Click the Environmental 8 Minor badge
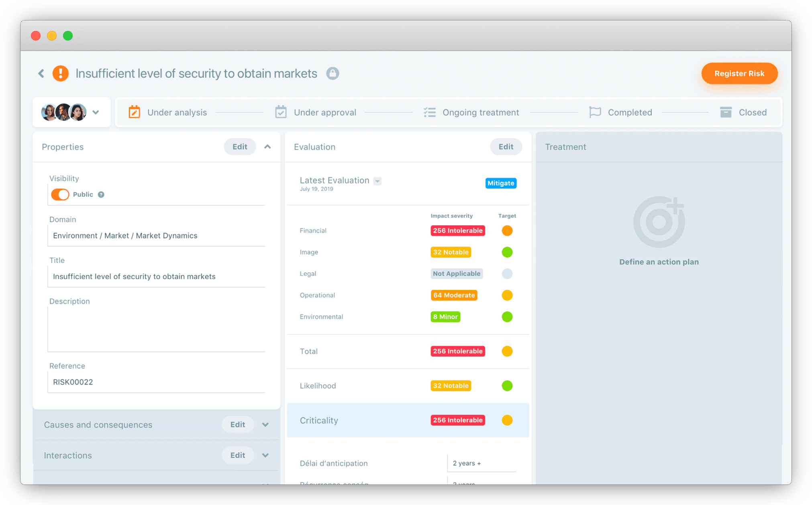The image size is (812, 505). point(445,317)
